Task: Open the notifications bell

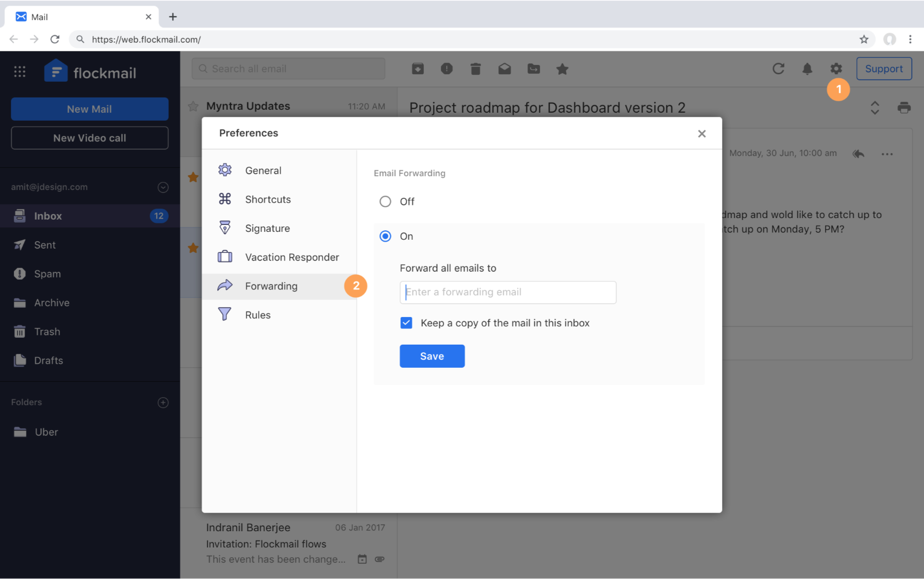Action: [x=807, y=69]
